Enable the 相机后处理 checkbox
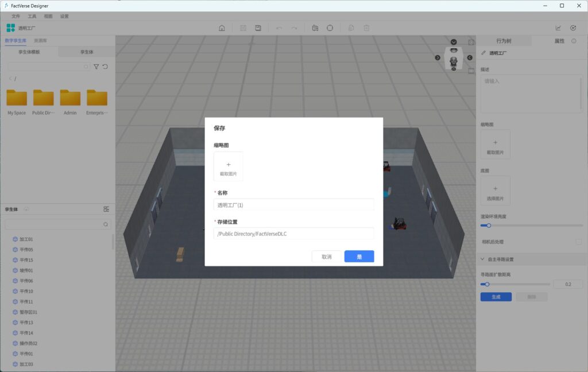The height and width of the screenshot is (372, 588). tap(578, 242)
